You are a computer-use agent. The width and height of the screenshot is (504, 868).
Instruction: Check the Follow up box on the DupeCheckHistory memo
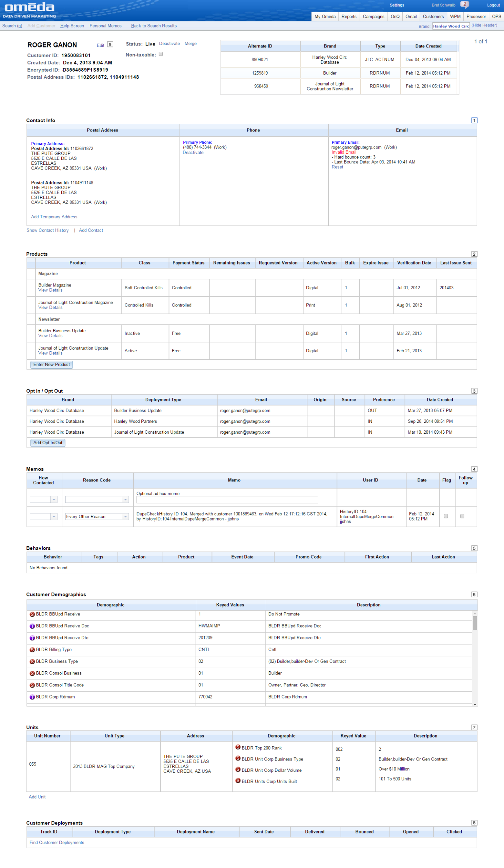click(x=462, y=516)
